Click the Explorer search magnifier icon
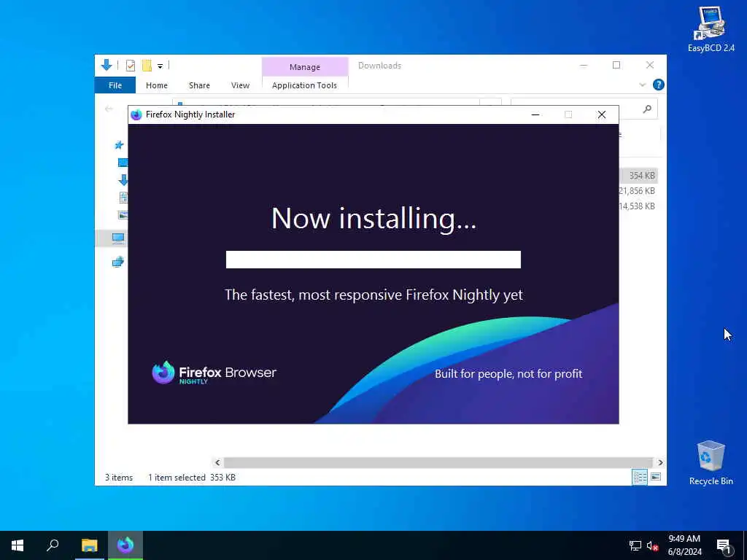This screenshot has width=747, height=560. point(647,109)
